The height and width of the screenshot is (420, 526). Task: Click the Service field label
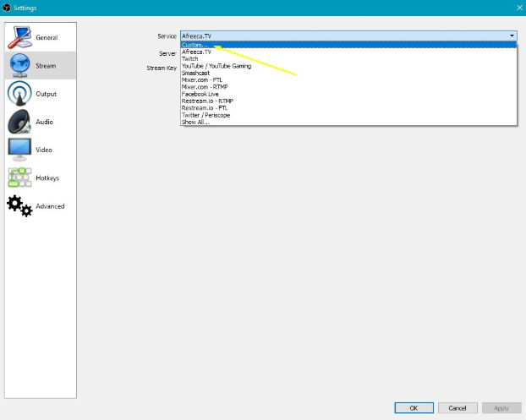pyautogui.click(x=167, y=35)
